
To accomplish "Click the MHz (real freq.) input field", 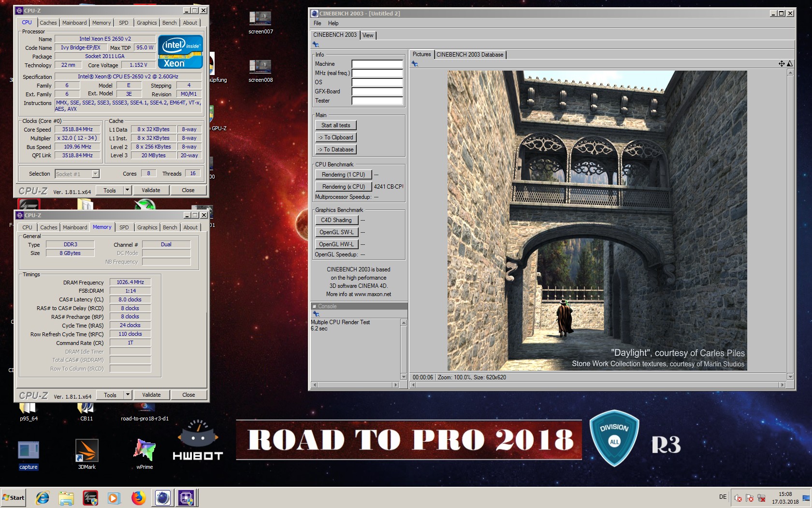I will 377,73.
